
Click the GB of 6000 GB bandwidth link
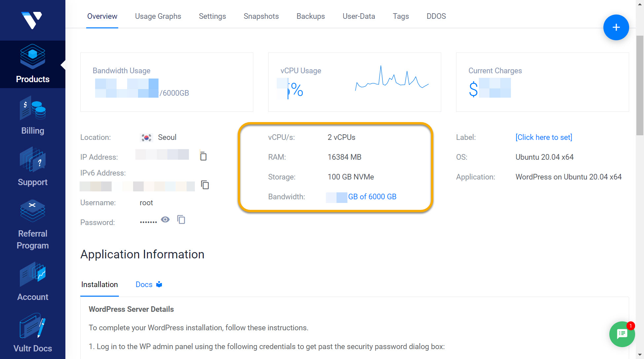pos(372,197)
